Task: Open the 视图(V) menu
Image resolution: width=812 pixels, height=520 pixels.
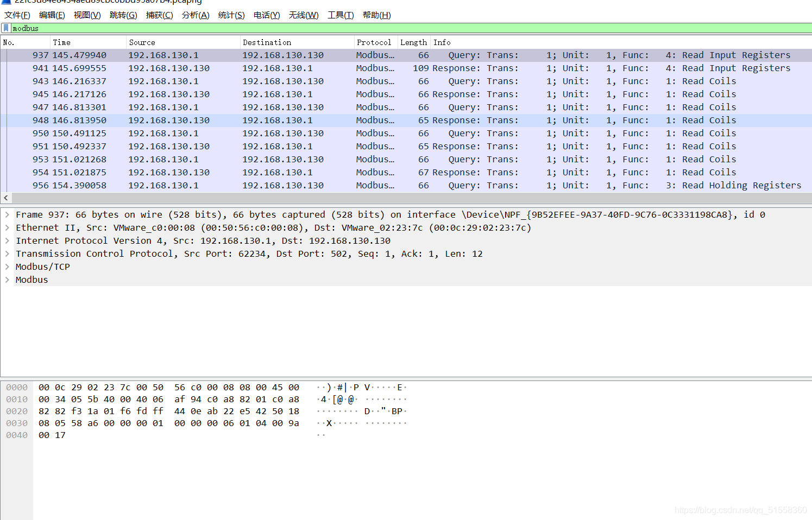Action: pos(87,15)
